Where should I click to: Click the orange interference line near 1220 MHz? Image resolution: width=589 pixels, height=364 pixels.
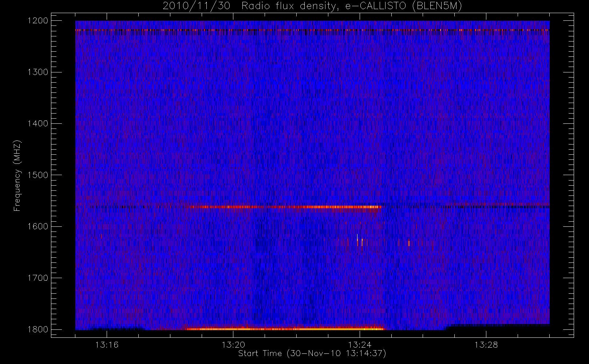tap(312, 30)
